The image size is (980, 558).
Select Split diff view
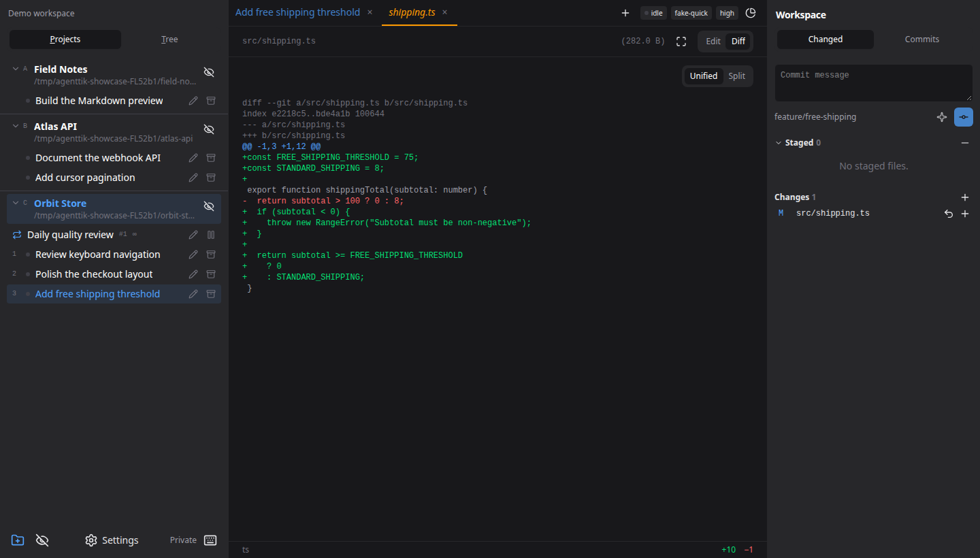click(737, 76)
